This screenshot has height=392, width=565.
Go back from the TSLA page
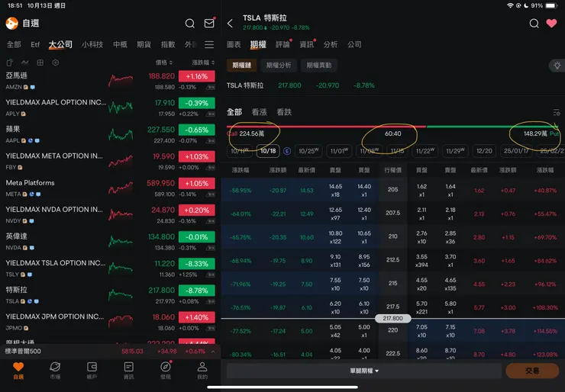pyautogui.click(x=231, y=24)
